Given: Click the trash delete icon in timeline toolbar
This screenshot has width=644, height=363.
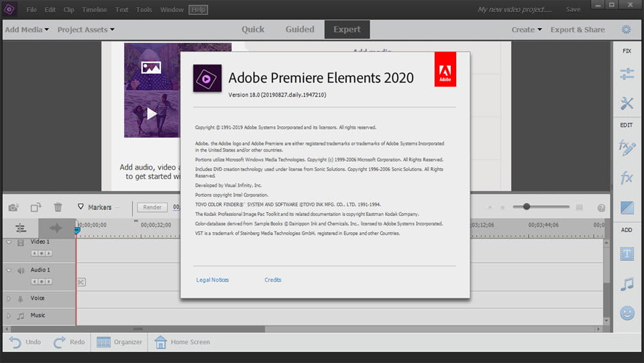Looking at the screenshot, I should click(58, 207).
